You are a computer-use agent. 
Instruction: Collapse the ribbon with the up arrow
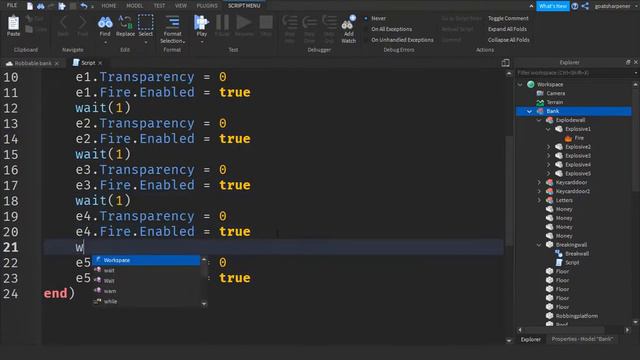click(531, 6)
